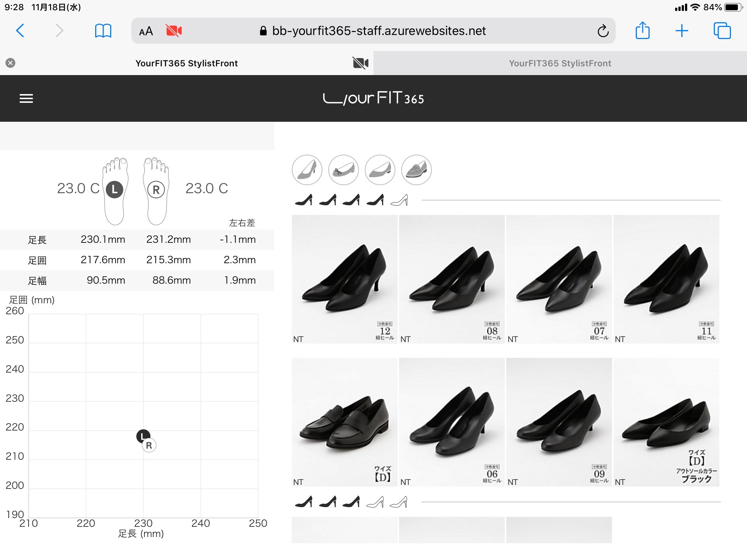The width and height of the screenshot is (747, 560).
Task: Select the left foot L toggle
Action: click(x=115, y=190)
